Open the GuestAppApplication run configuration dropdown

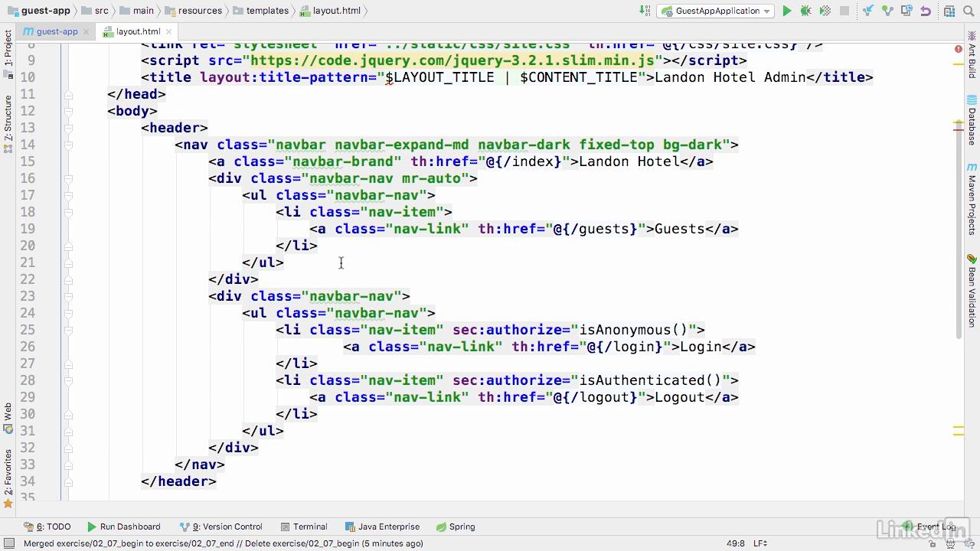716,11
